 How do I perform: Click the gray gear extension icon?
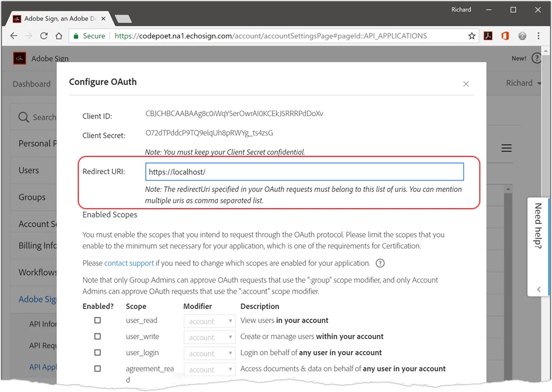click(x=522, y=36)
